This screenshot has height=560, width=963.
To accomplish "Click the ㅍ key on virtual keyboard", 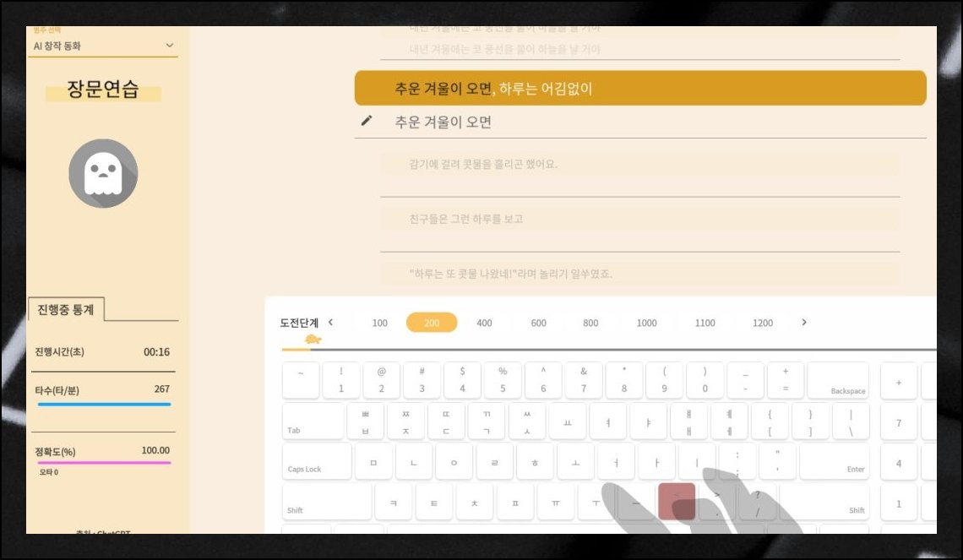I will click(514, 503).
